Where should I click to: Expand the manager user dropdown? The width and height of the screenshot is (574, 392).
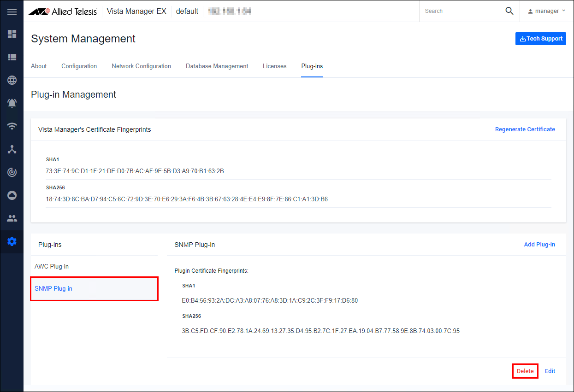tap(547, 11)
